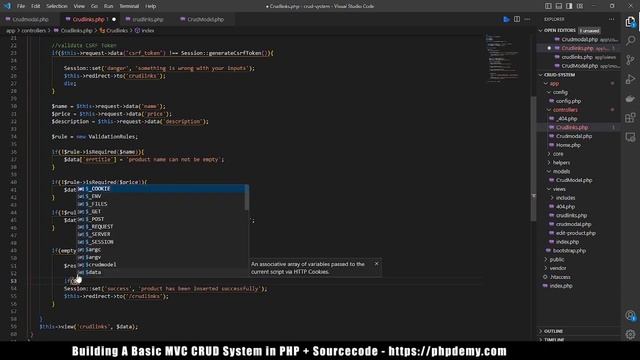This screenshot has width=640, height=360.
Task: Select the $crudmodel suggestion
Action: click(161, 264)
